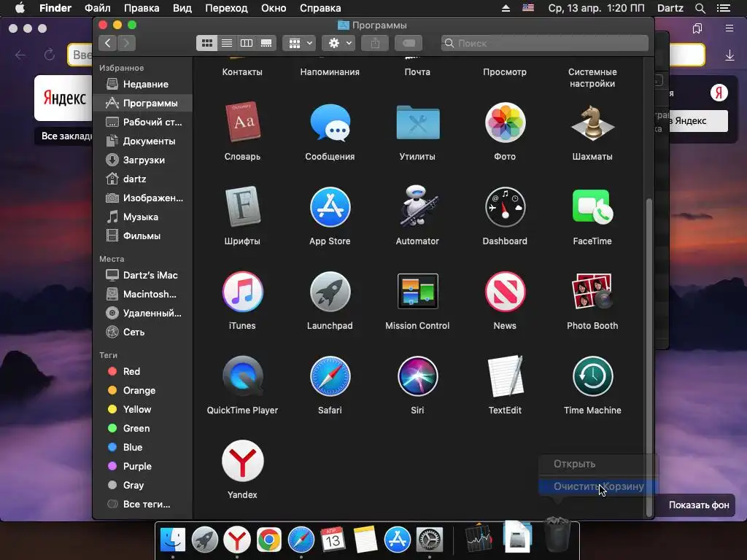
Task: Switch Finder to icon view
Action: [x=206, y=43]
